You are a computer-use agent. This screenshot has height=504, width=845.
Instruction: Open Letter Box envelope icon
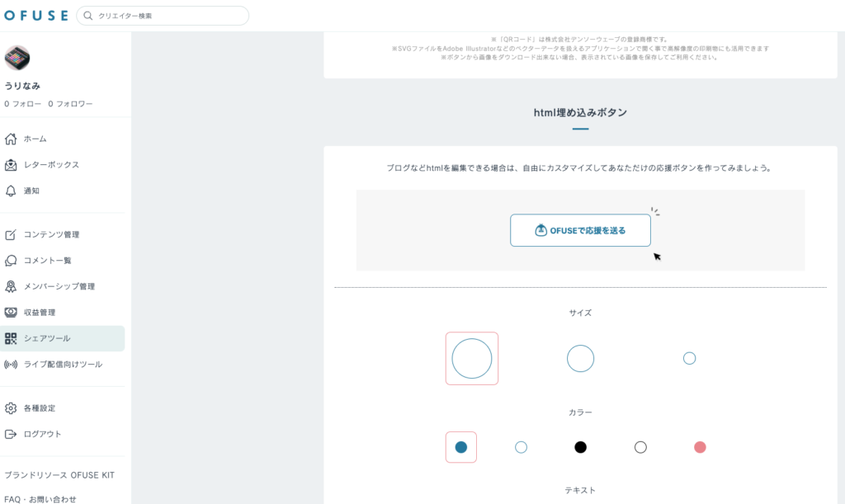[x=11, y=165]
